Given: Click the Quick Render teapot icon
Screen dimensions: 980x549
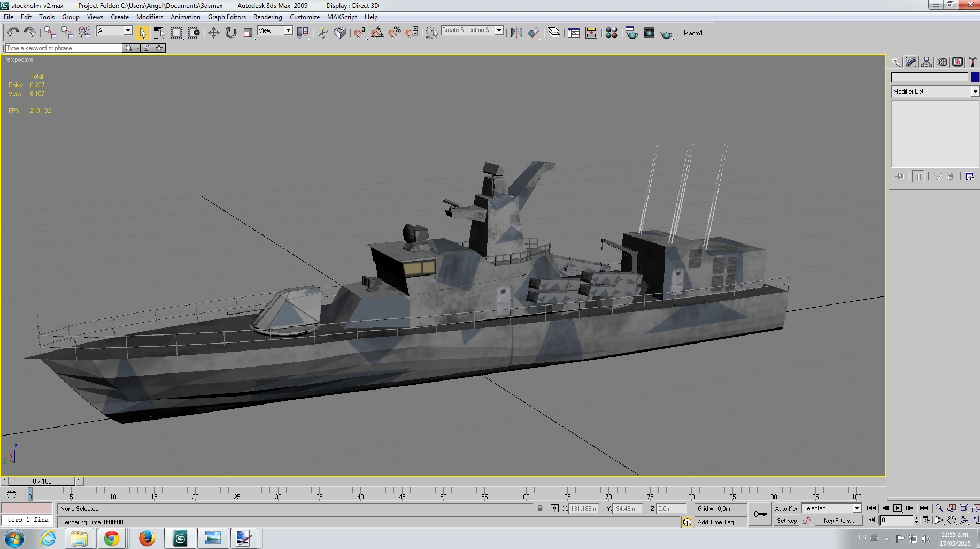Looking at the screenshot, I should (x=666, y=33).
